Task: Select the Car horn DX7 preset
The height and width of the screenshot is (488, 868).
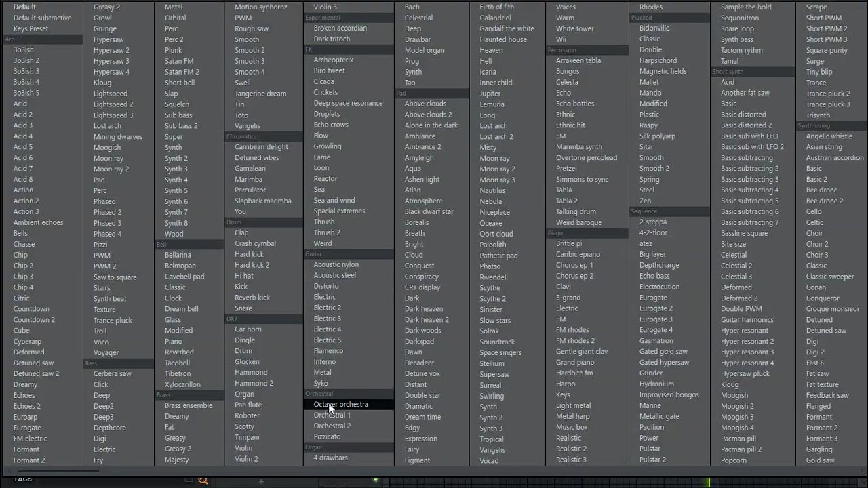Action: click(x=248, y=329)
